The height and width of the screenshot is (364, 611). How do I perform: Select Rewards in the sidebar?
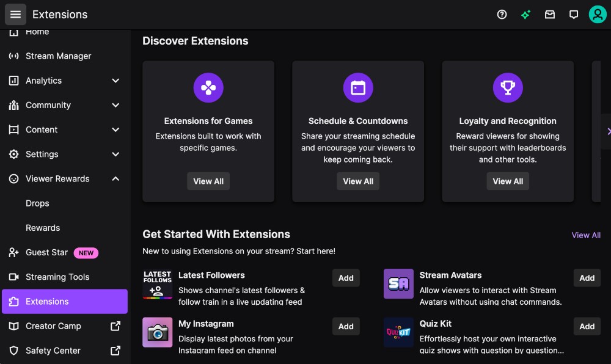point(43,227)
